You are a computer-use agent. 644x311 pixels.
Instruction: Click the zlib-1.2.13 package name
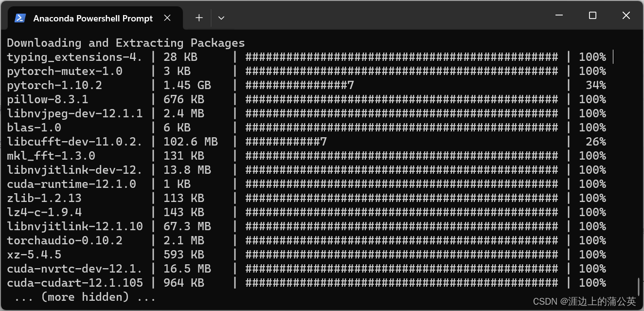click(x=43, y=198)
